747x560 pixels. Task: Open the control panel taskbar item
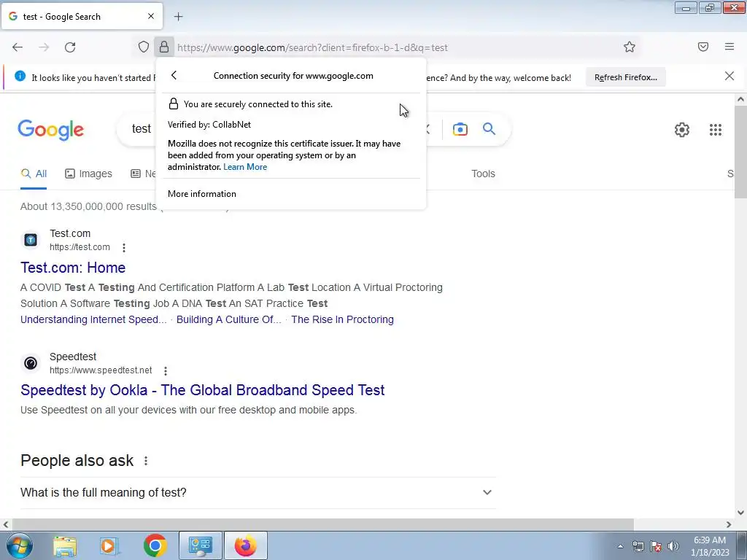point(200,545)
